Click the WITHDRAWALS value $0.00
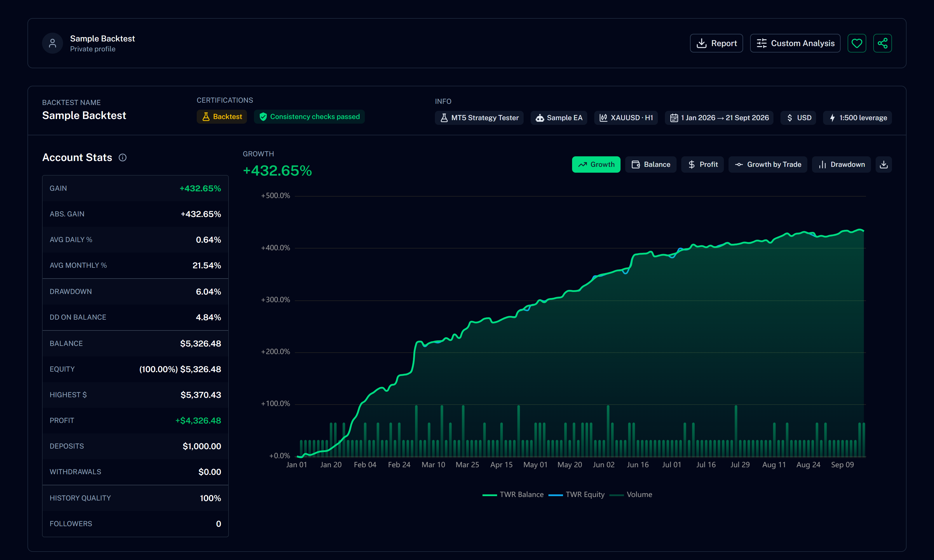 (210, 472)
